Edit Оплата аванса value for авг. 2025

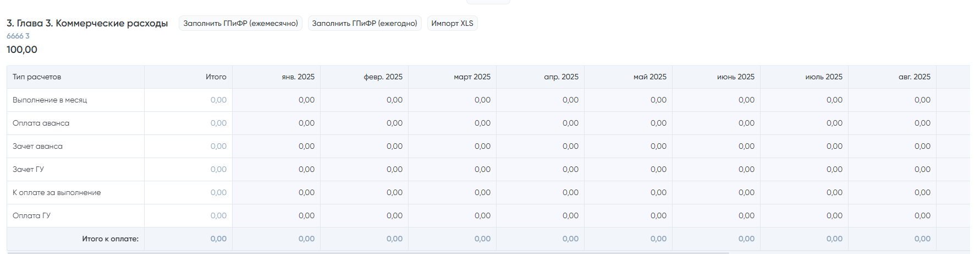(x=893, y=123)
